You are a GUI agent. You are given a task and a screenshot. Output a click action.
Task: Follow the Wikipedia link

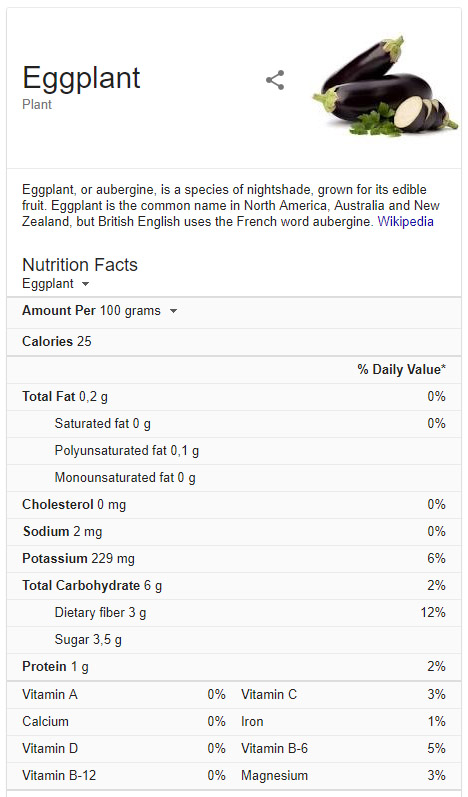(405, 222)
